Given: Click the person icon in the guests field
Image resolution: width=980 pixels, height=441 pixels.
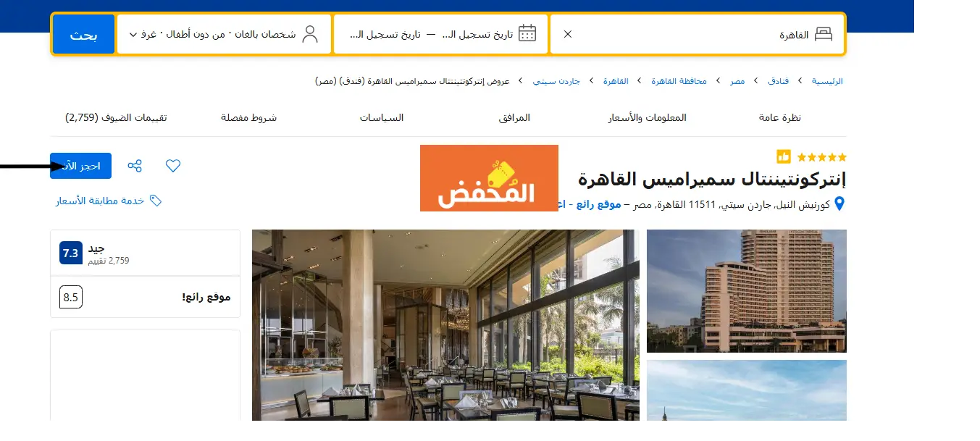Looking at the screenshot, I should (x=310, y=33).
